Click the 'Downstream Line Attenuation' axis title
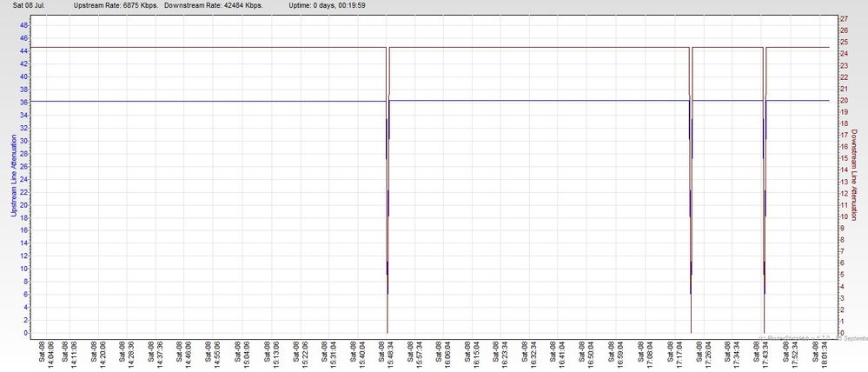 point(854,175)
